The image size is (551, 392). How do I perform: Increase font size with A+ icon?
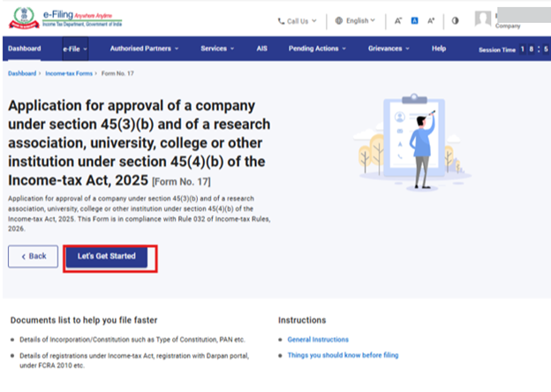(x=431, y=20)
